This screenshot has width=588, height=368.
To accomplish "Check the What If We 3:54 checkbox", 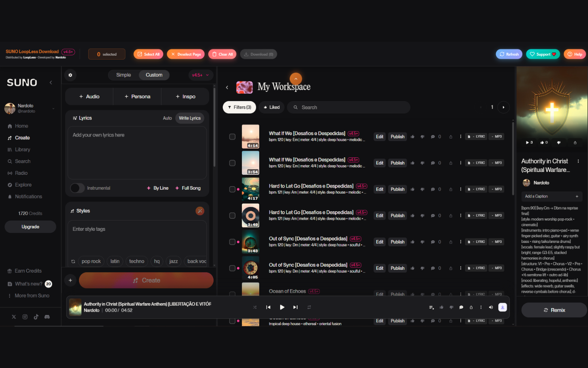I will point(232,163).
